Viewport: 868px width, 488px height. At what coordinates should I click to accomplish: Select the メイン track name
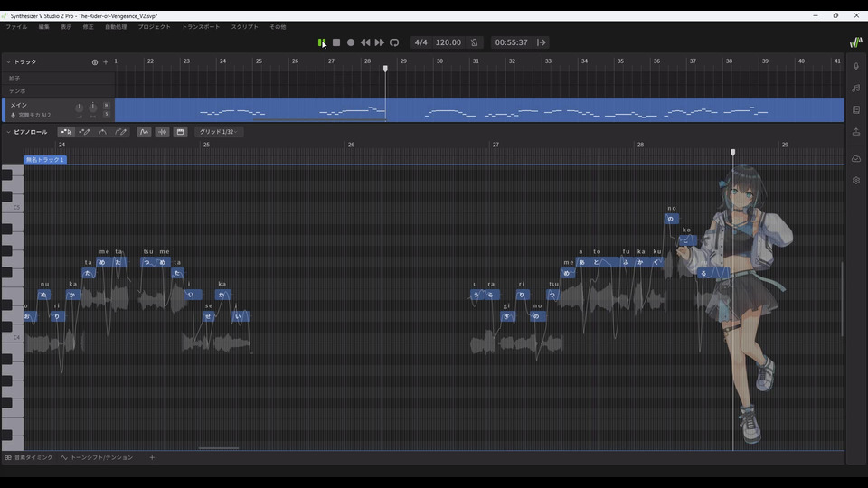18,105
